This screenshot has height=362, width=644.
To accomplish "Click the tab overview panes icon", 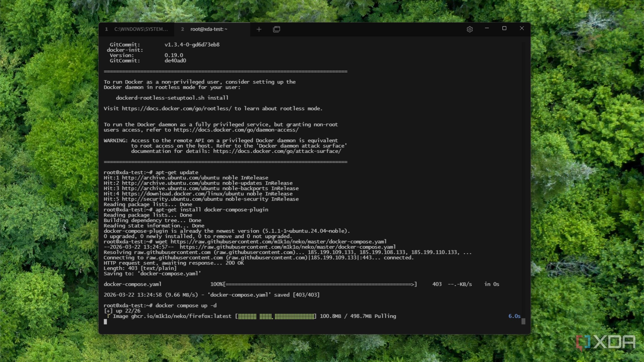I will (277, 29).
